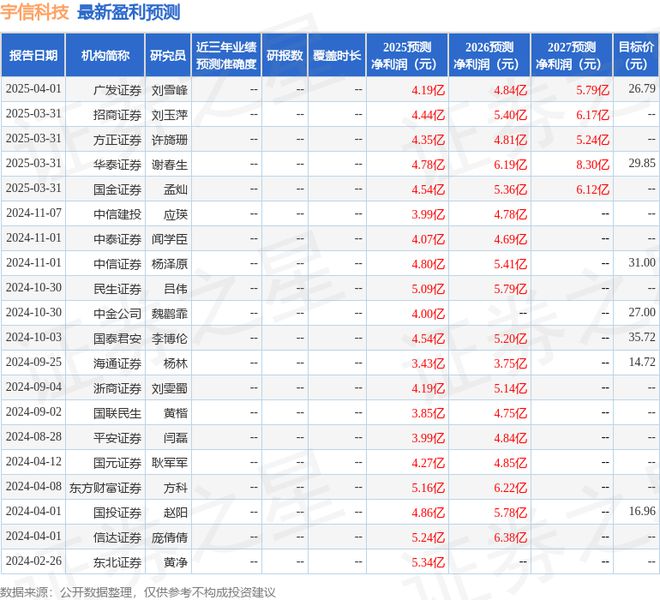Select the 2027预测净利润 column header

572,55
